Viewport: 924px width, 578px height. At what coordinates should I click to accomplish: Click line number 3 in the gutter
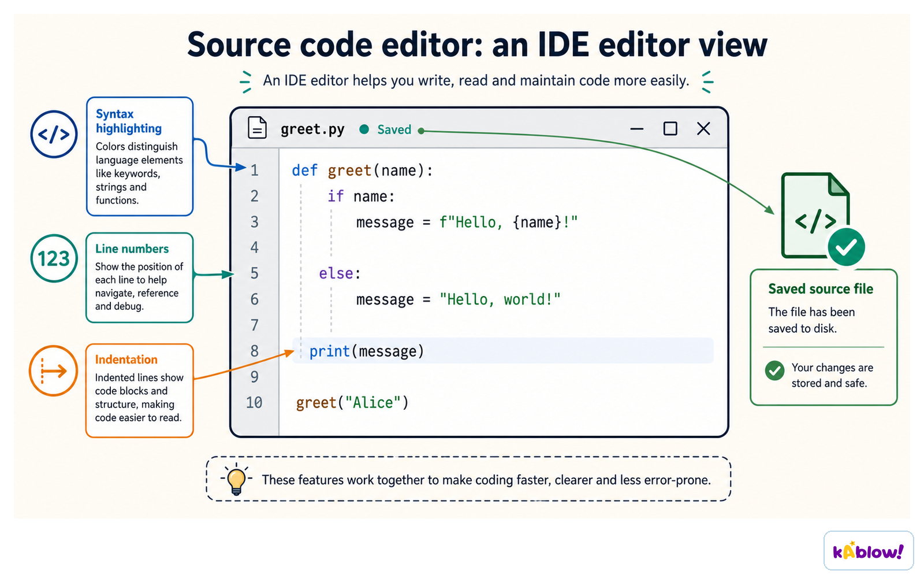click(255, 222)
